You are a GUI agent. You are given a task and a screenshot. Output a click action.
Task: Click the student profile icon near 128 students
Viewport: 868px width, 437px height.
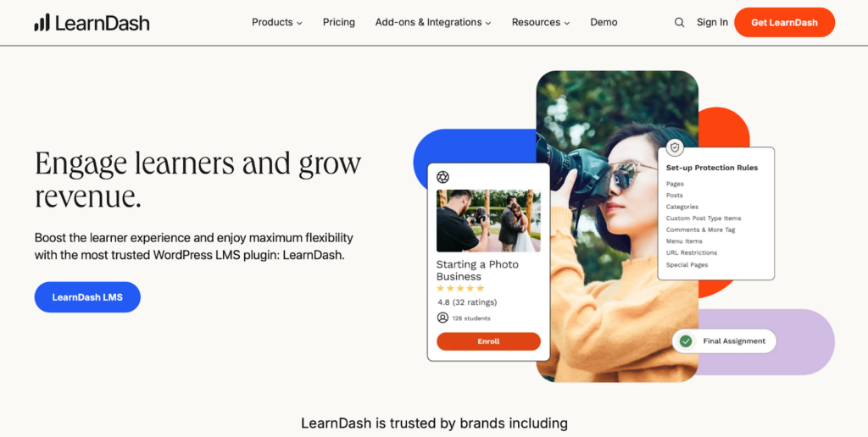pyautogui.click(x=442, y=318)
